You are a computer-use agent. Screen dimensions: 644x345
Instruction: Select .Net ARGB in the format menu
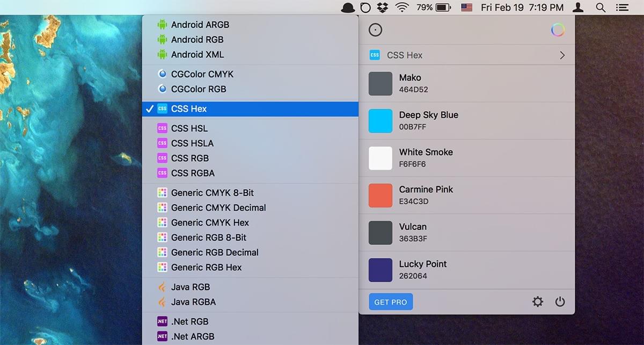[250, 336]
